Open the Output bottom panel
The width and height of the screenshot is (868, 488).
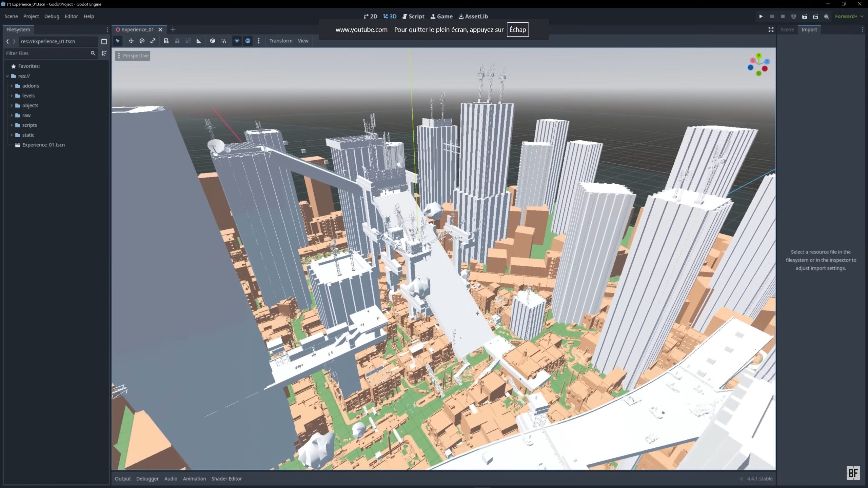coord(123,479)
